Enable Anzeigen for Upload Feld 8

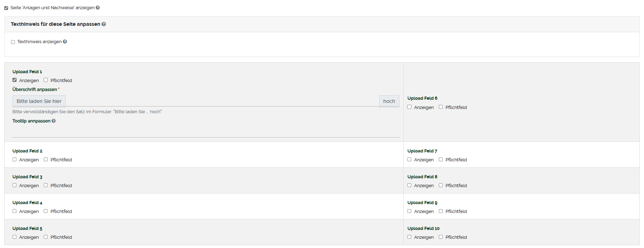tap(409, 185)
